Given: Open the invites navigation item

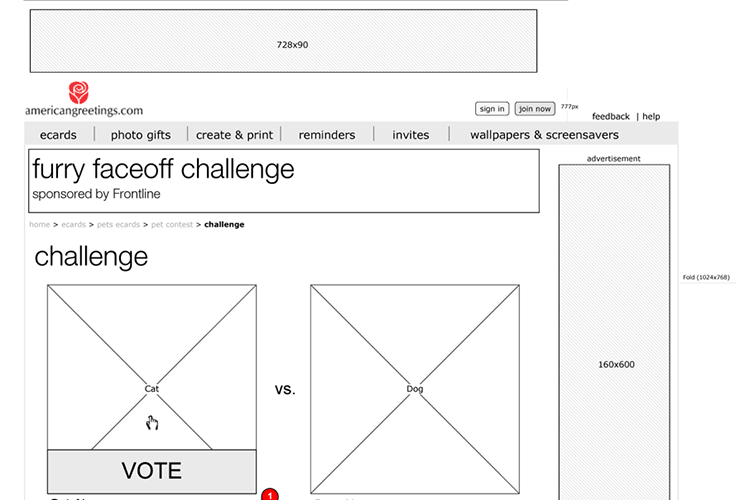Looking at the screenshot, I should [x=410, y=135].
